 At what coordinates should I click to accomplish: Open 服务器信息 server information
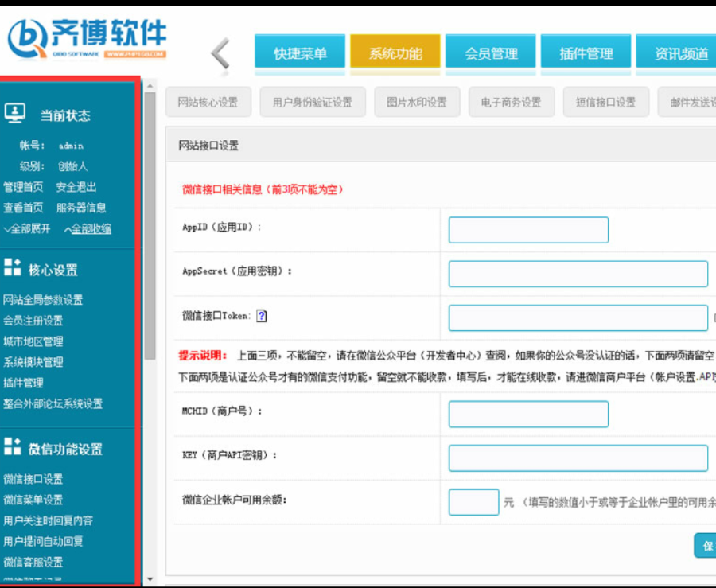point(82,208)
